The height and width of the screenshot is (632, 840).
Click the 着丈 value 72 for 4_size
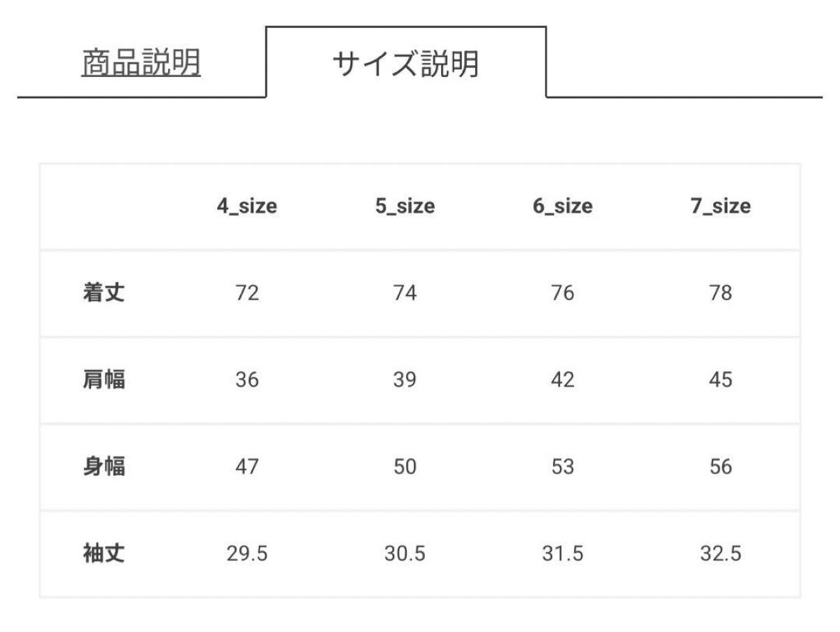[x=247, y=293]
